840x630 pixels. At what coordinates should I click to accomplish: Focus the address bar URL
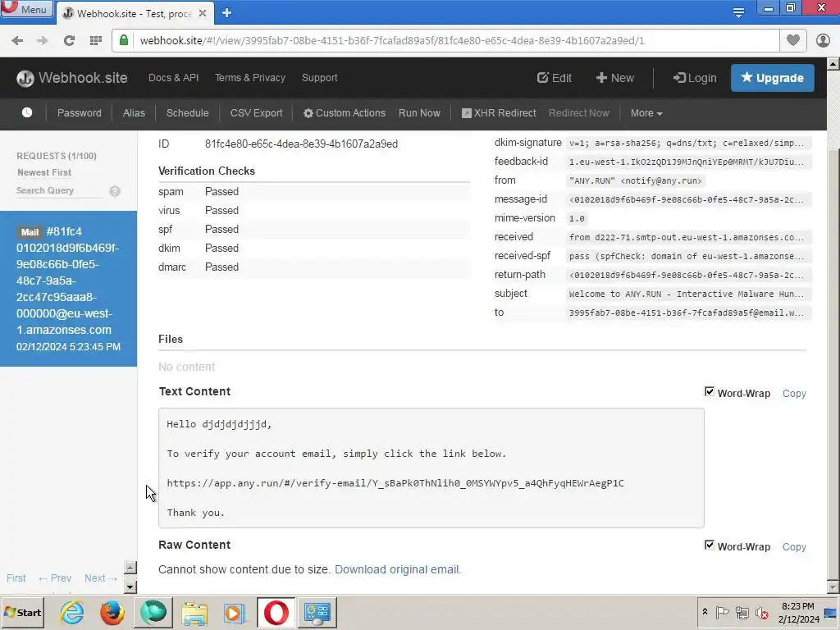391,41
